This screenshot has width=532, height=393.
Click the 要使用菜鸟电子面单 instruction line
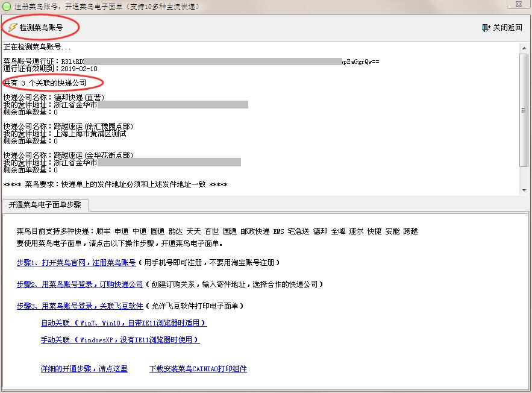click(120, 244)
